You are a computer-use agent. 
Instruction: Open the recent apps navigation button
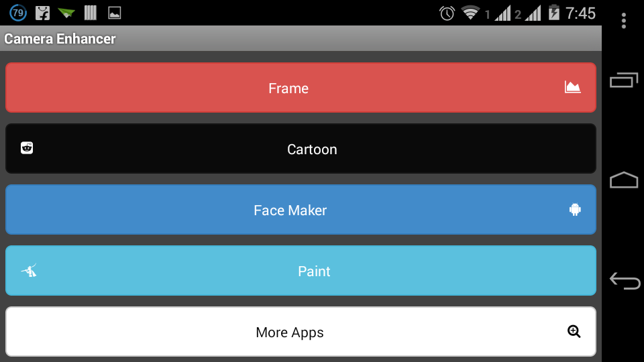(624, 80)
